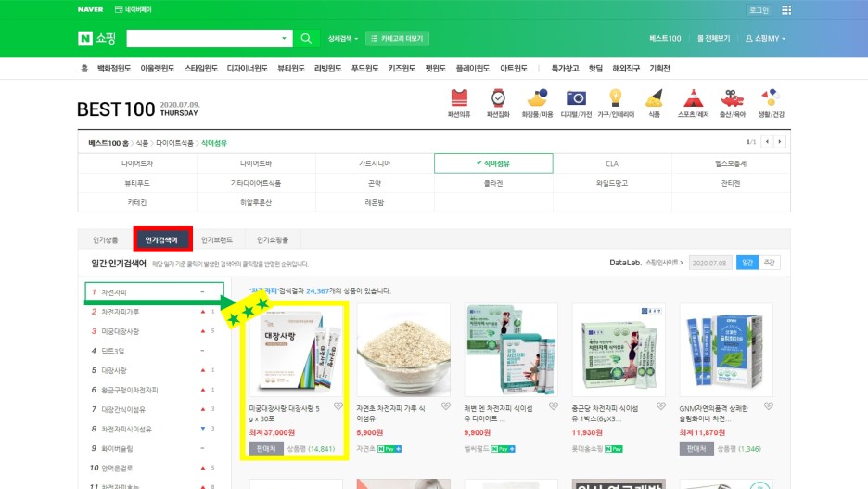868x489 pixels.
Task: Select the 다이어트차 subcategory
Action: pyautogui.click(x=137, y=163)
